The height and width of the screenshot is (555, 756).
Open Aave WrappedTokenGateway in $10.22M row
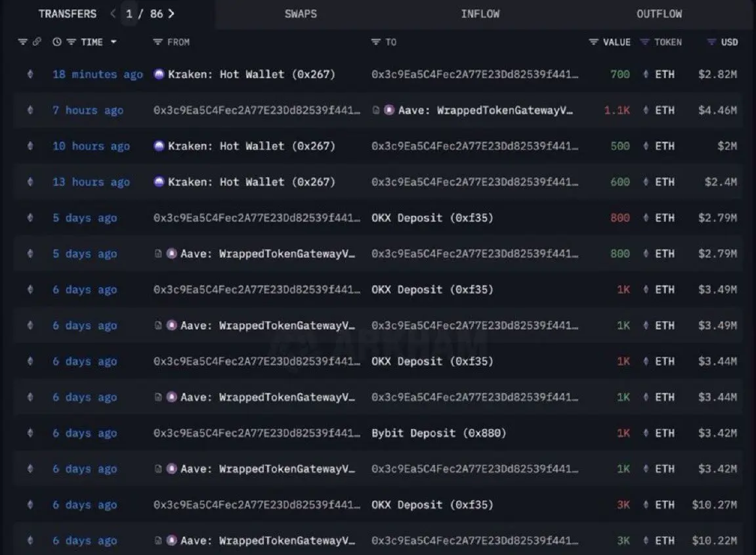(x=268, y=541)
